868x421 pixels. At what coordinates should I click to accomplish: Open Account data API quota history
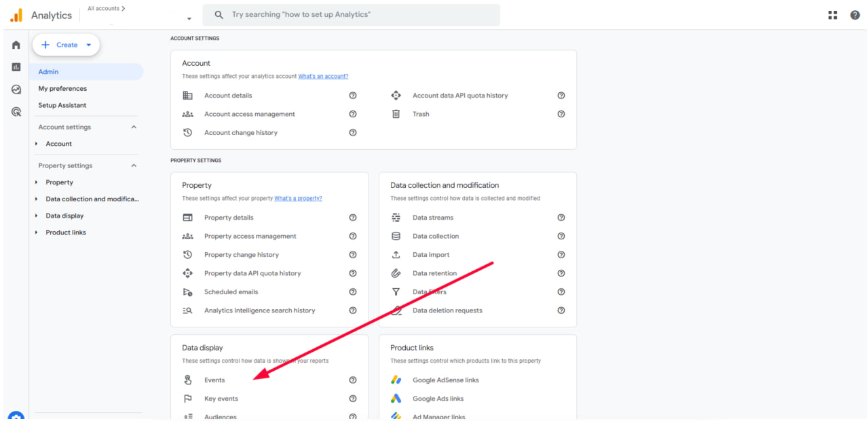point(460,96)
